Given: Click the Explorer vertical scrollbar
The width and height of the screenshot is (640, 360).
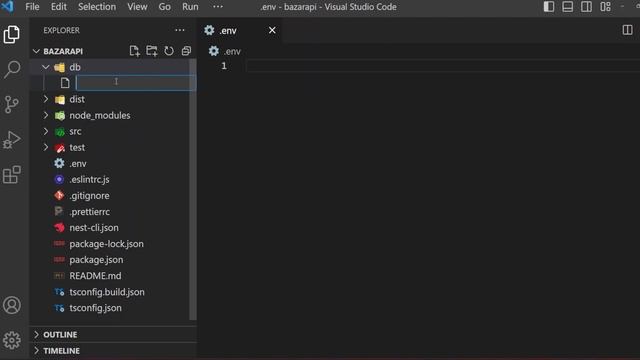Looking at the screenshot, I should click(x=193, y=190).
